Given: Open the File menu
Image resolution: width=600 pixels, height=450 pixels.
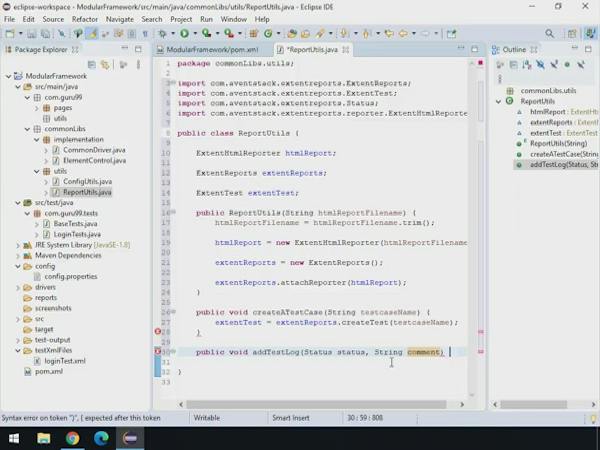Looking at the screenshot, I should [x=9, y=19].
